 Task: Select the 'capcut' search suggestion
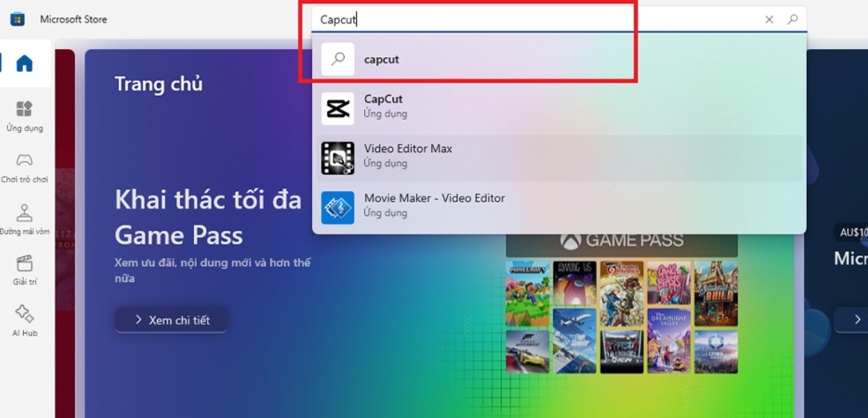(381, 59)
